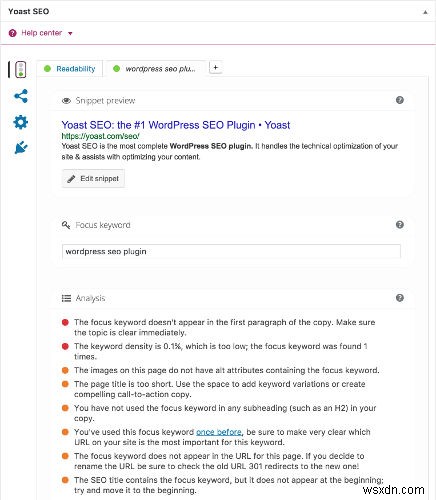Image resolution: width=436 pixels, height=500 pixels.
Task: Click 'The page title is too short' text
Action: [123, 384]
